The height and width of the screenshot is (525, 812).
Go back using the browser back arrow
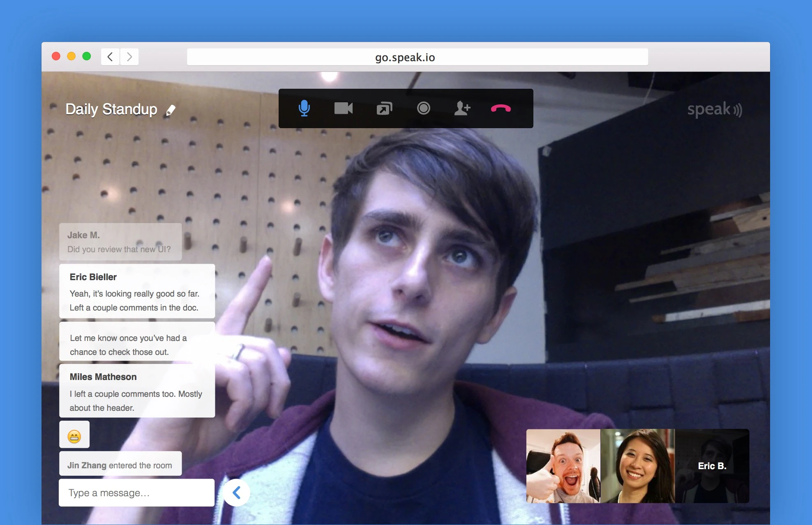pyautogui.click(x=110, y=57)
